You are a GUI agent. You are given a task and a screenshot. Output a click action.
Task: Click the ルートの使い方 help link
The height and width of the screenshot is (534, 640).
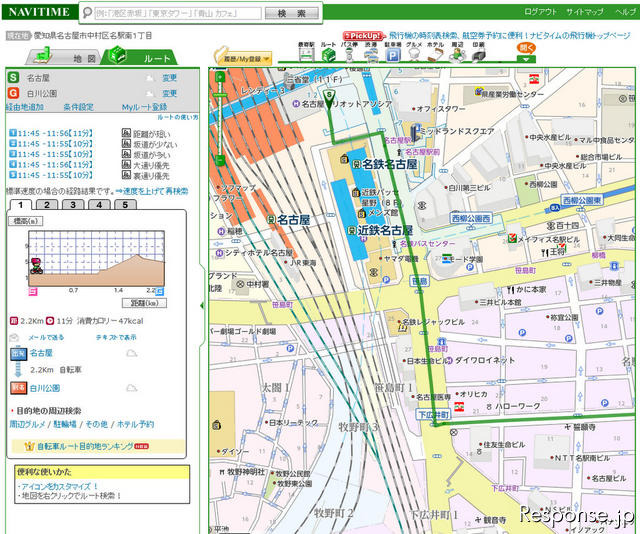[x=178, y=117]
